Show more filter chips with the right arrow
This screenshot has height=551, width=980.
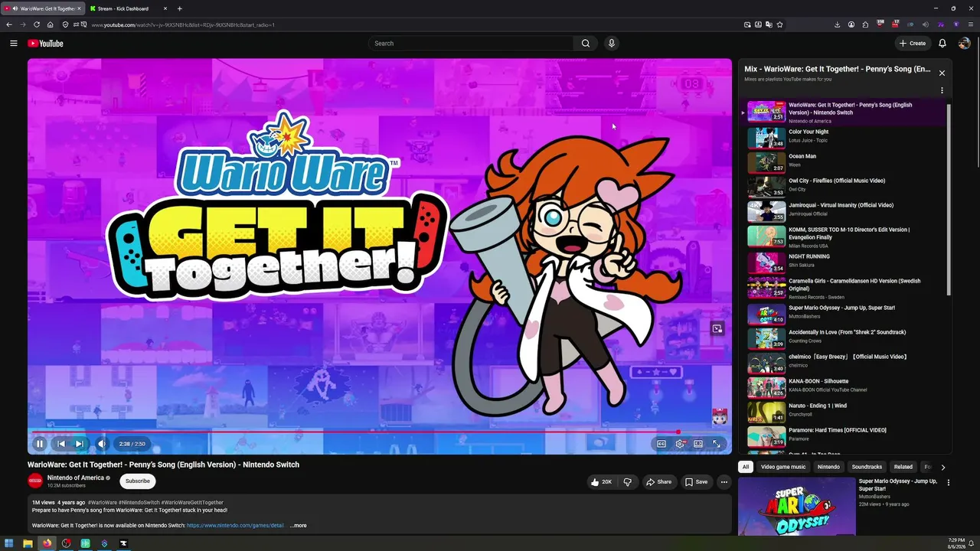click(942, 467)
